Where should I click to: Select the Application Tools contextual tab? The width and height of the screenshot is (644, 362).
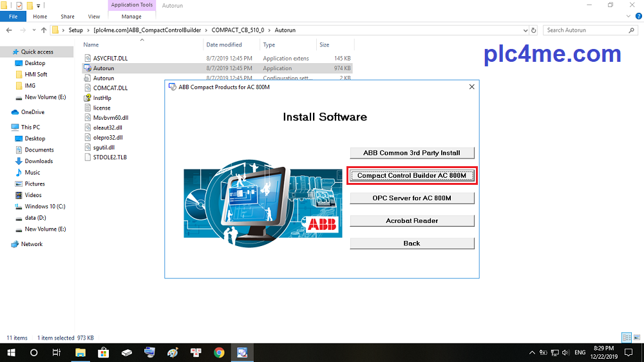pos(131,5)
